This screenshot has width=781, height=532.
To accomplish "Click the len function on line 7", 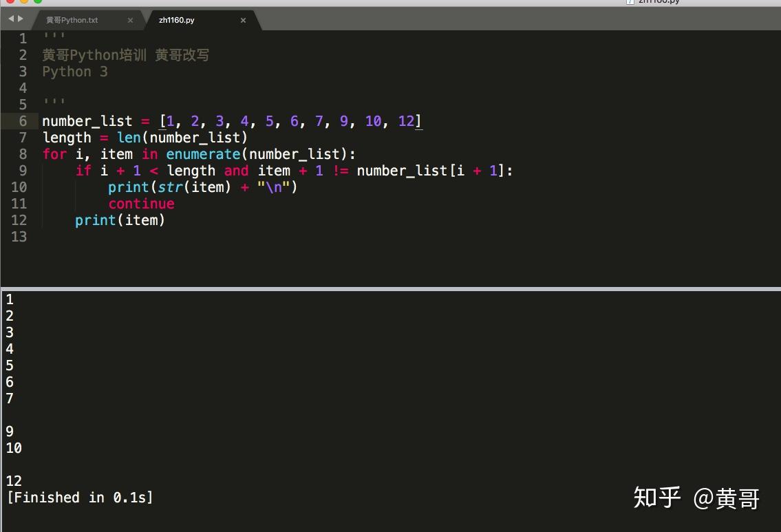I will [x=129, y=138].
